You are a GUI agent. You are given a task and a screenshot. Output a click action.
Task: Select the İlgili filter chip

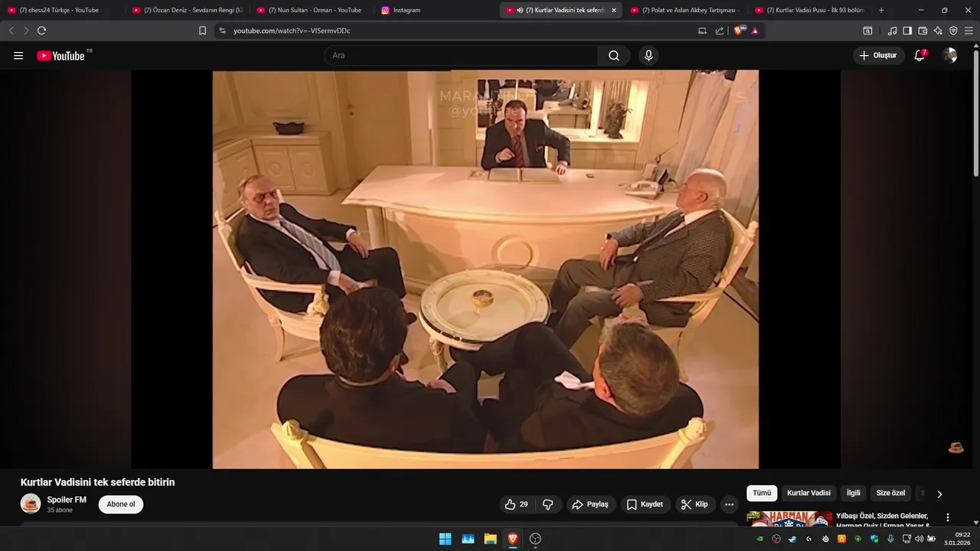pos(853,494)
